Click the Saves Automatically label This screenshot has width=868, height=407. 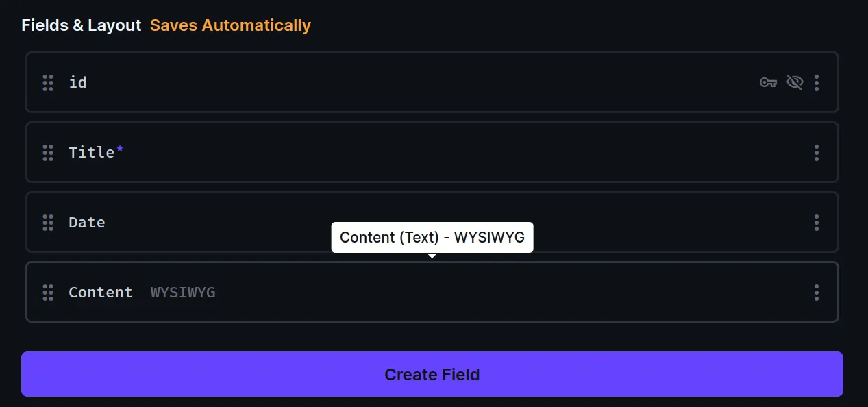point(230,25)
